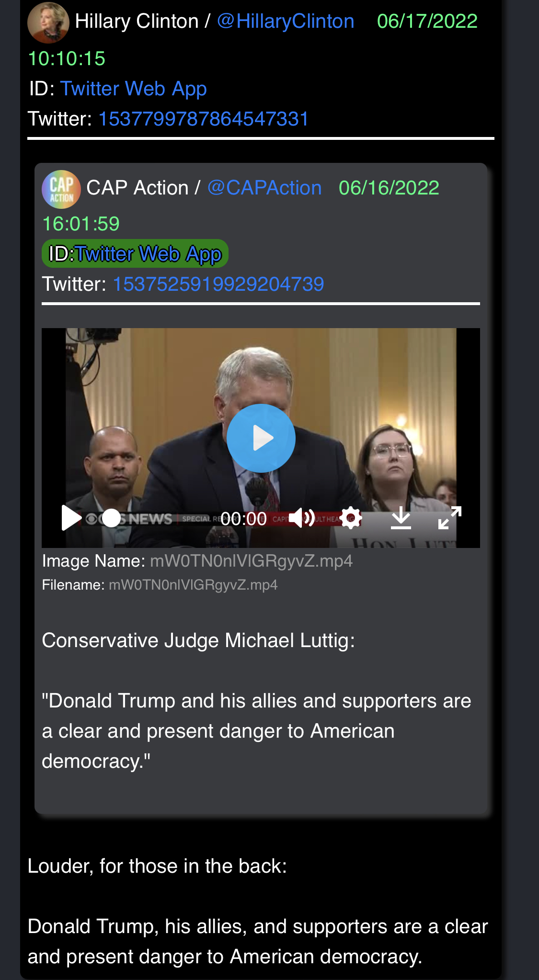Play video with large blue center button

261,438
